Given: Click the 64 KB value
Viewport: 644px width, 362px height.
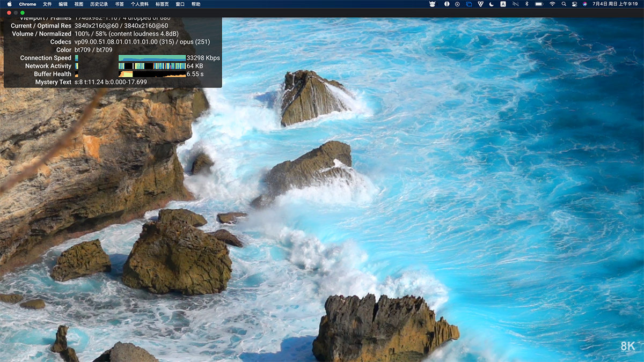Looking at the screenshot, I should 195,66.
